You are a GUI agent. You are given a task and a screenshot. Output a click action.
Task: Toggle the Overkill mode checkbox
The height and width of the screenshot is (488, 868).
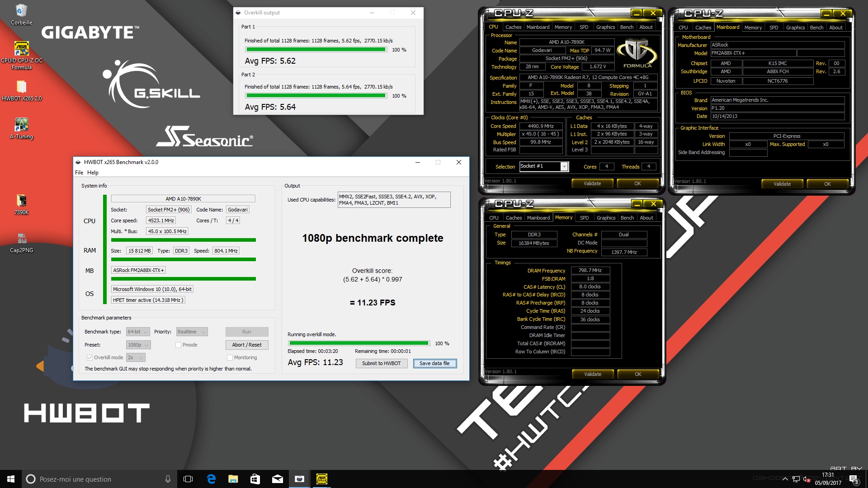click(x=90, y=357)
